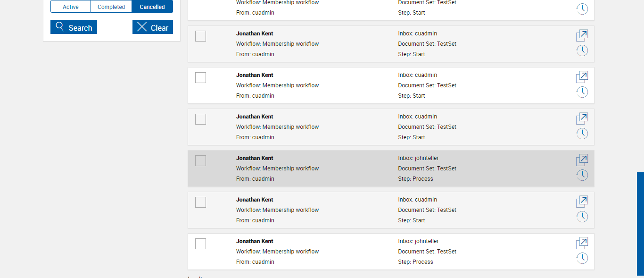
Task: Check the first fully visible row's checkbox
Action: (x=200, y=36)
